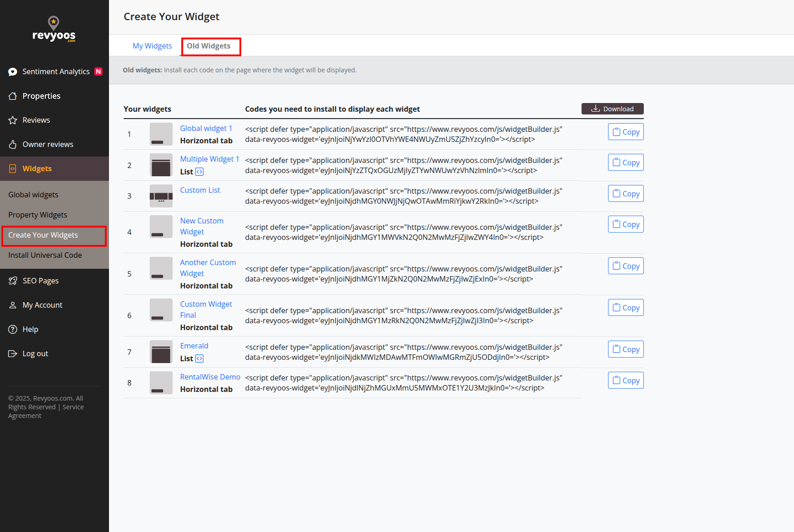This screenshot has height=532, width=794.
Task: Copy the RentalWise Demo code
Action: click(x=626, y=380)
